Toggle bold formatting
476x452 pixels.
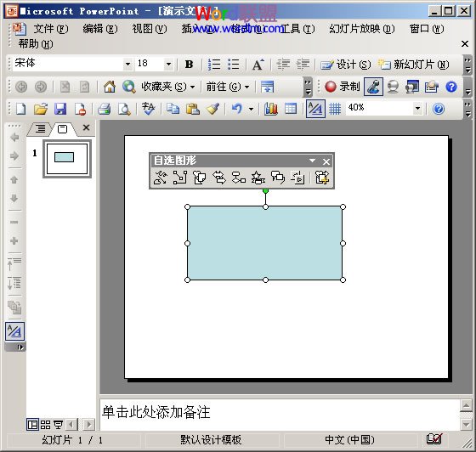pyautogui.click(x=189, y=65)
